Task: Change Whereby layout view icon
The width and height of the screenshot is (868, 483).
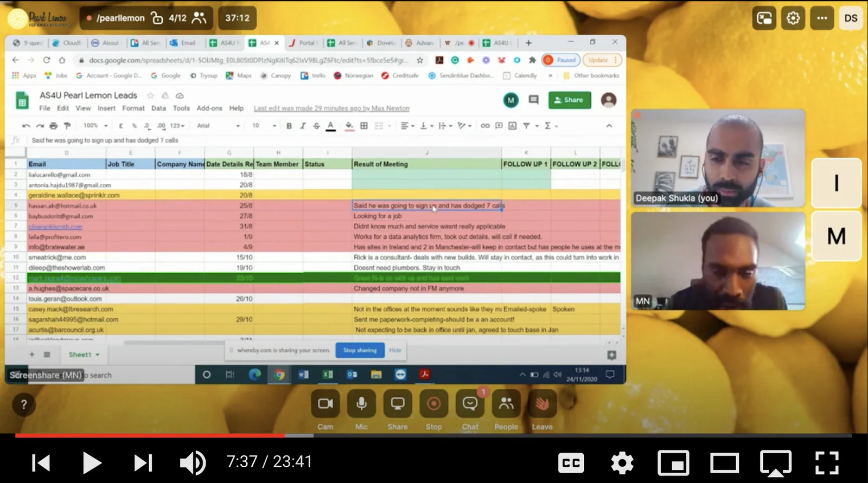Action: (764, 18)
